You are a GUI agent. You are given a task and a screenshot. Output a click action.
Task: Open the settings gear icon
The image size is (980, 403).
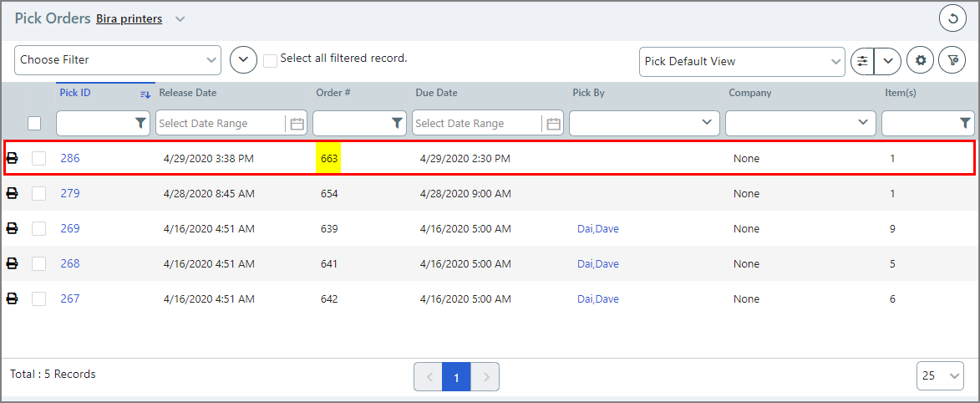(920, 61)
